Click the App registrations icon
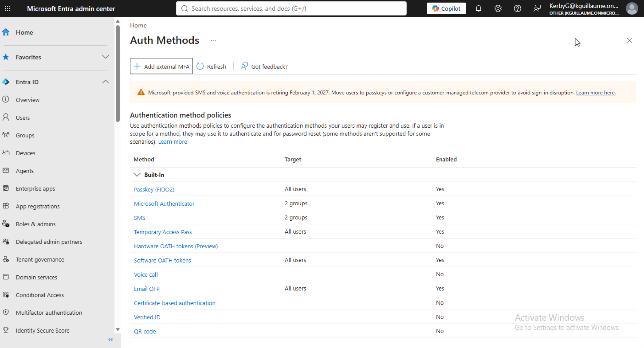Viewport: 644px width, 348px height. click(x=6, y=206)
